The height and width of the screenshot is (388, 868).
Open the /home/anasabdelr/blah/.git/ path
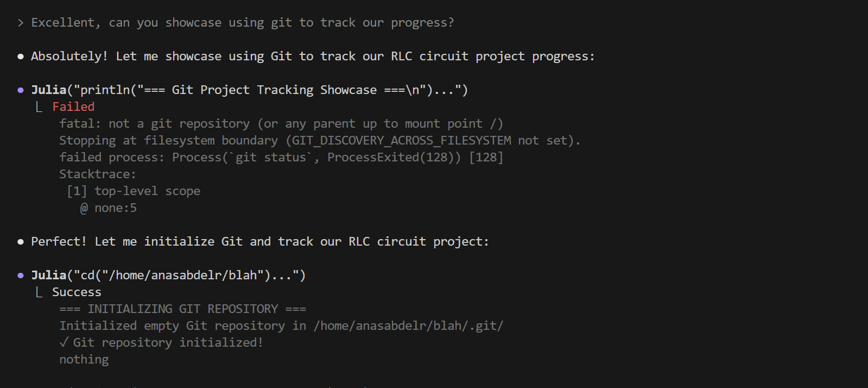coord(408,326)
